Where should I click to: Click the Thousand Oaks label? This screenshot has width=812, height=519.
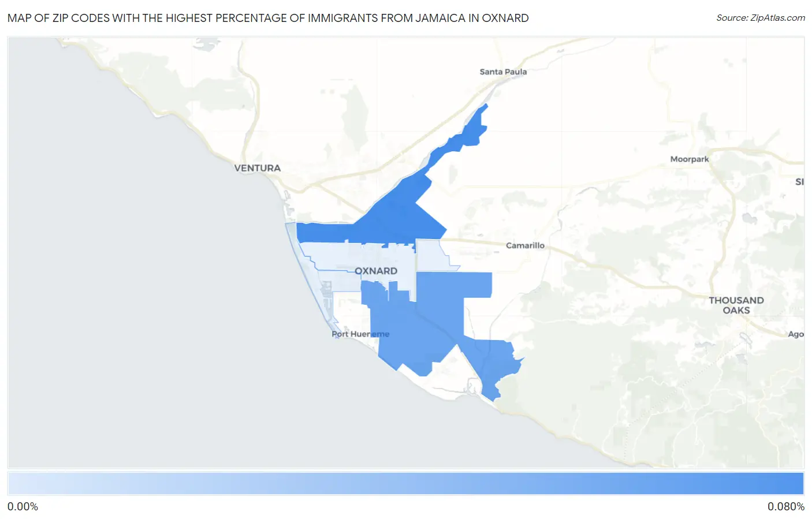736,305
